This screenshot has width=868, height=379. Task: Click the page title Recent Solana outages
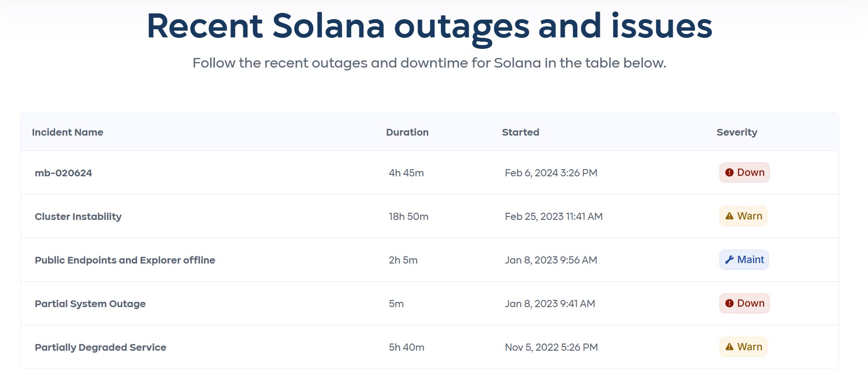click(x=429, y=26)
